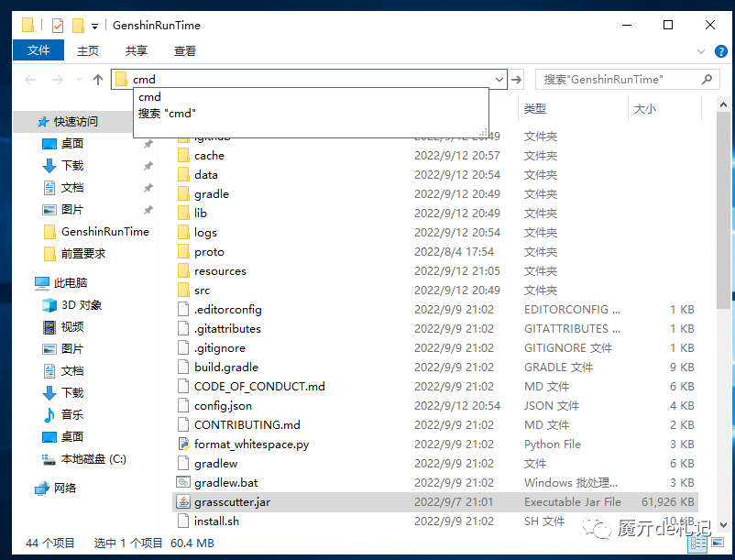Click the src folder icon
This screenshot has width=735, height=560.
pyautogui.click(x=183, y=290)
